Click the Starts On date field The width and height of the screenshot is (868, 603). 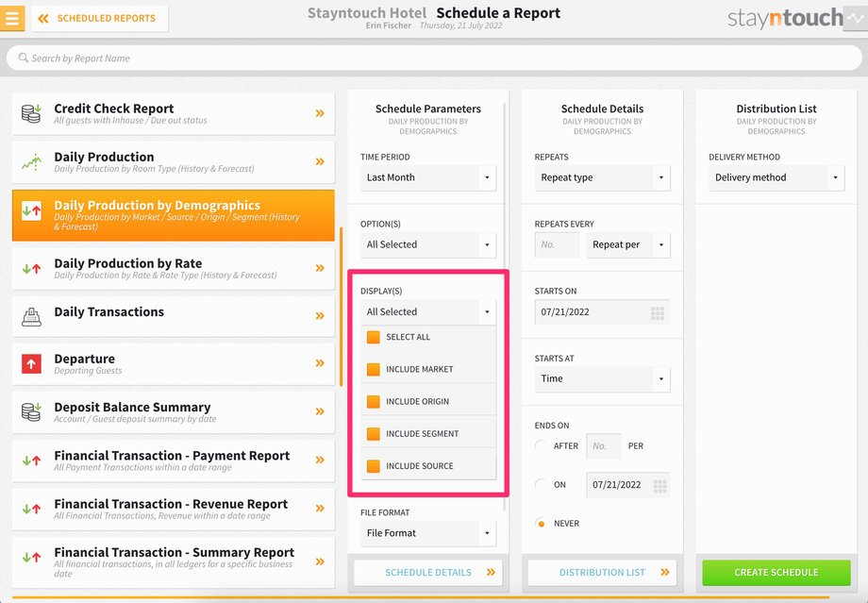coord(602,312)
